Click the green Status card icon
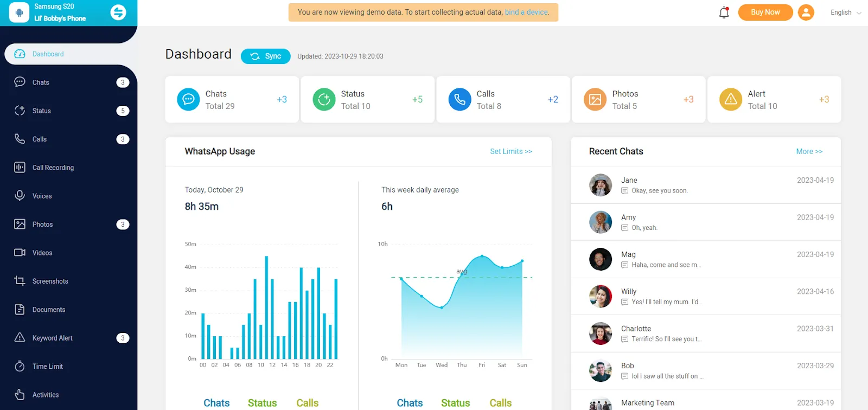868x410 pixels. (x=324, y=99)
